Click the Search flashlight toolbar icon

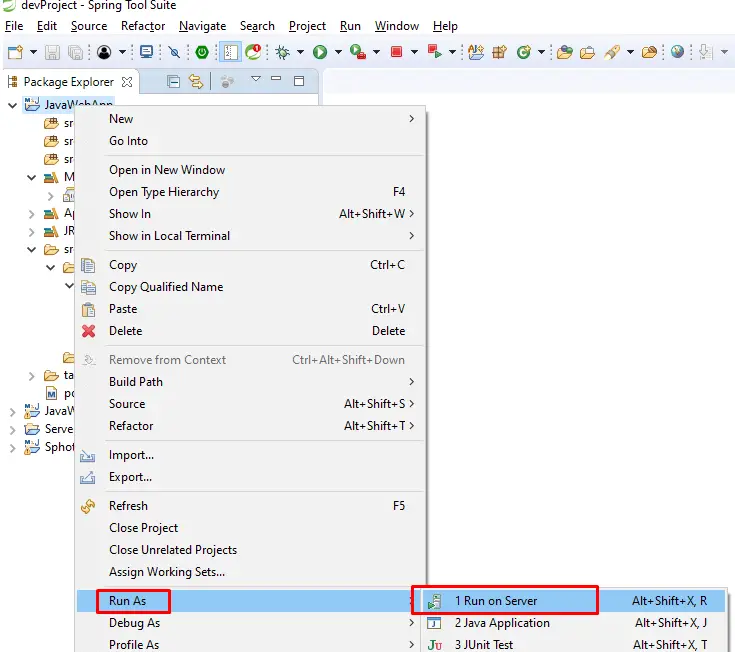click(x=612, y=52)
